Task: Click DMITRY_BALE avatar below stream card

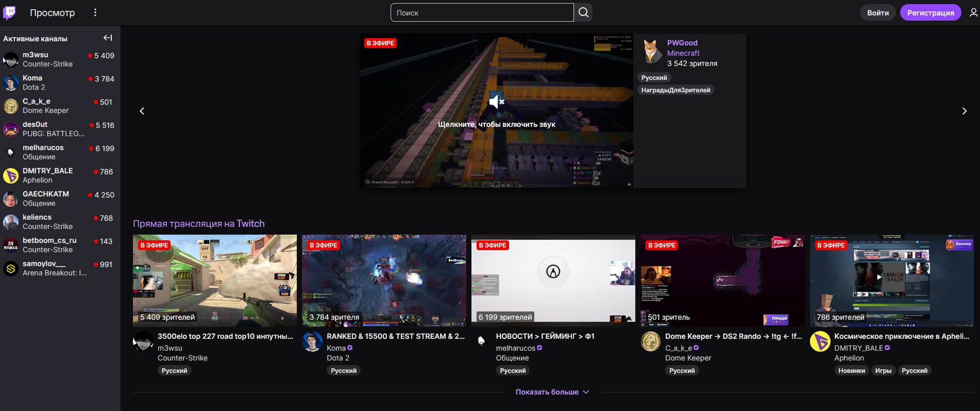Action: [x=820, y=341]
